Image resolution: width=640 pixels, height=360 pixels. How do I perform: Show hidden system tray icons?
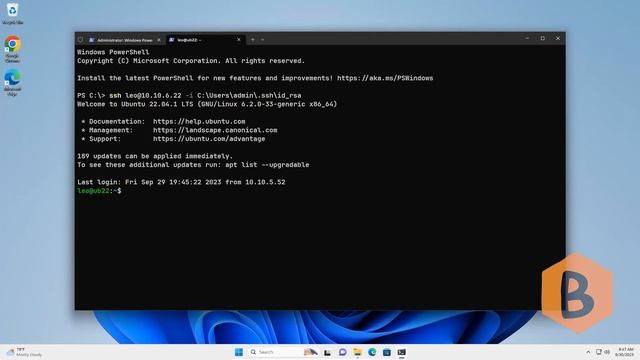pyautogui.click(x=588, y=352)
